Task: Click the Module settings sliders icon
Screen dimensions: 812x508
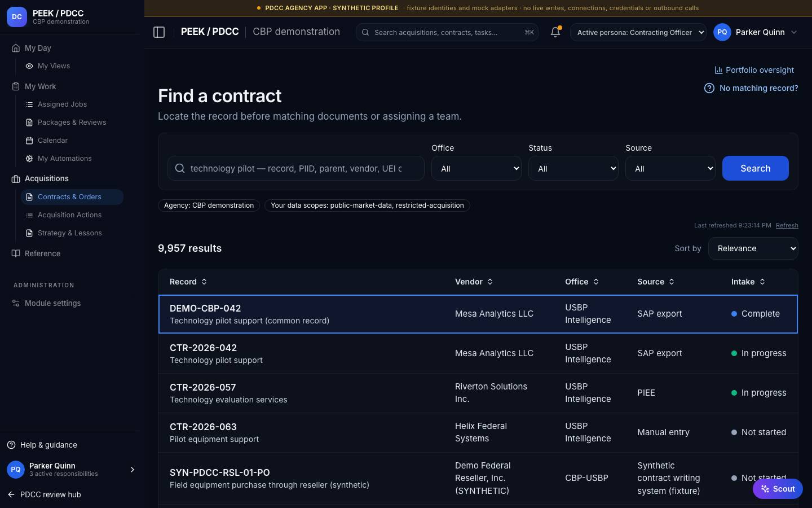Action: tap(16, 303)
